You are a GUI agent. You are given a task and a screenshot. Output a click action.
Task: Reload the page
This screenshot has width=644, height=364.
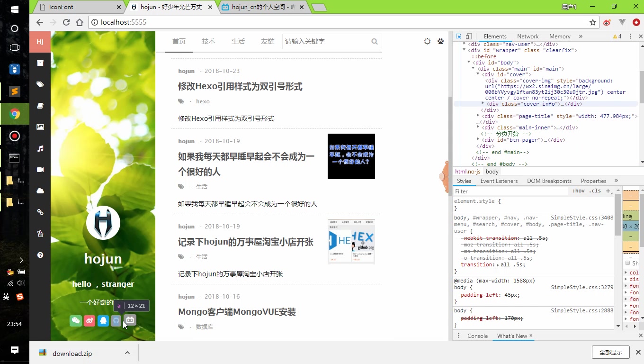[x=66, y=22]
